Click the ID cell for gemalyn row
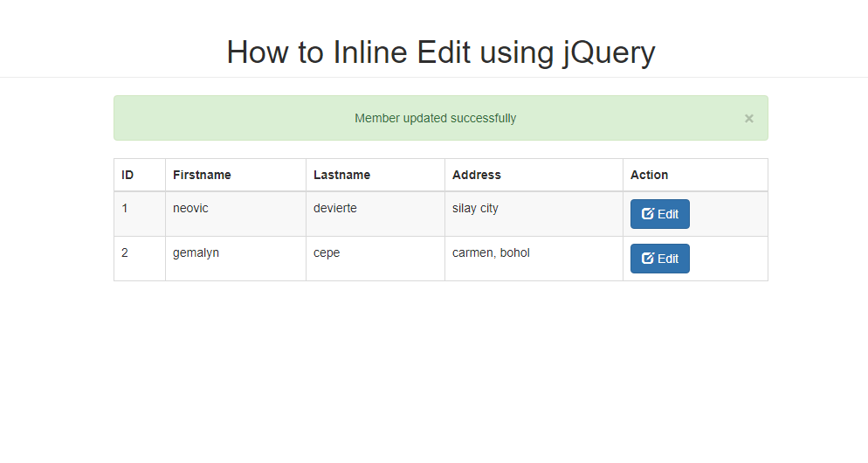This screenshot has height=463, width=868. tap(140, 259)
